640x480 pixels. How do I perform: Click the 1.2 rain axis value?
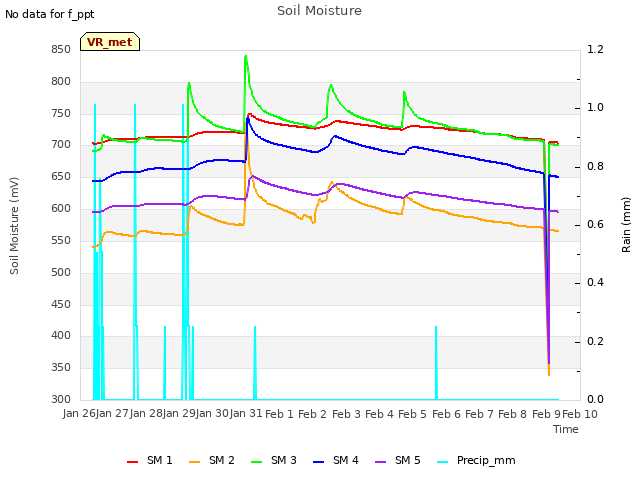(x=595, y=49)
